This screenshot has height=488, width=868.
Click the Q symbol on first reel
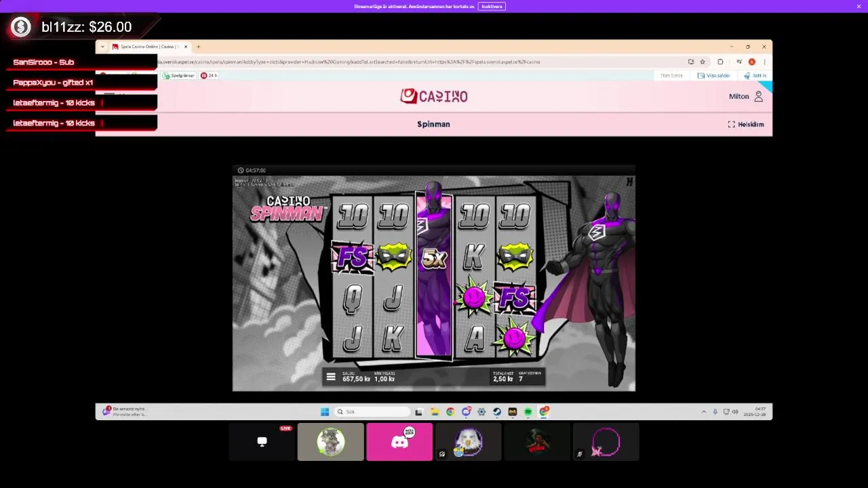353,298
